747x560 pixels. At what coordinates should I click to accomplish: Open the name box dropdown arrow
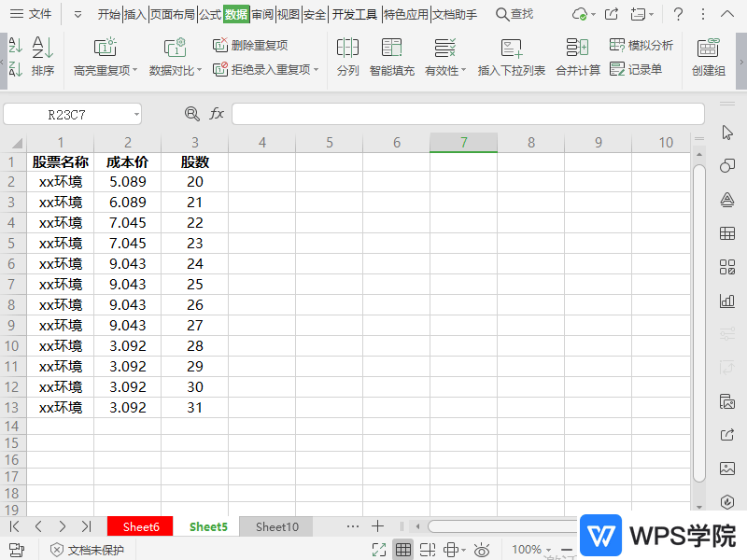pyautogui.click(x=136, y=114)
